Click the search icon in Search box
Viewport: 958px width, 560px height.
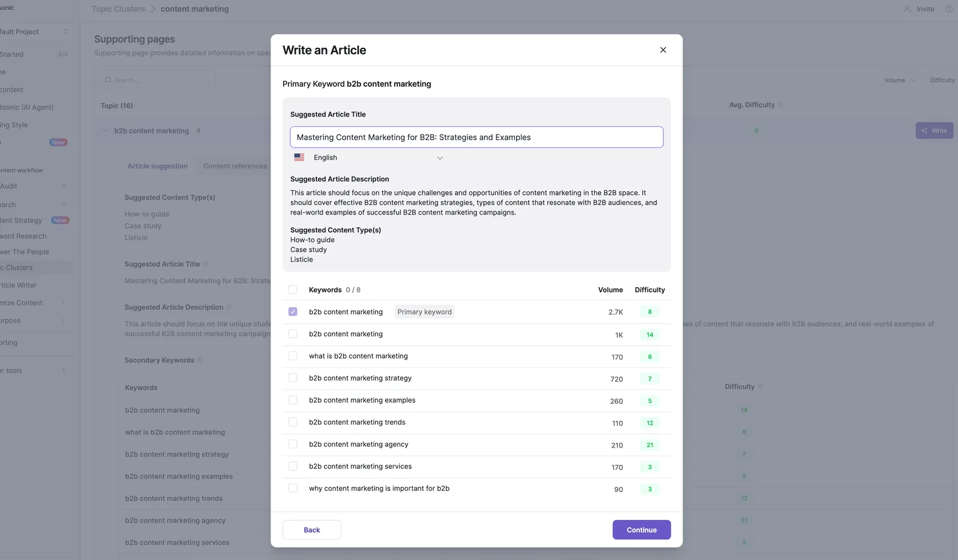(108, 80)
